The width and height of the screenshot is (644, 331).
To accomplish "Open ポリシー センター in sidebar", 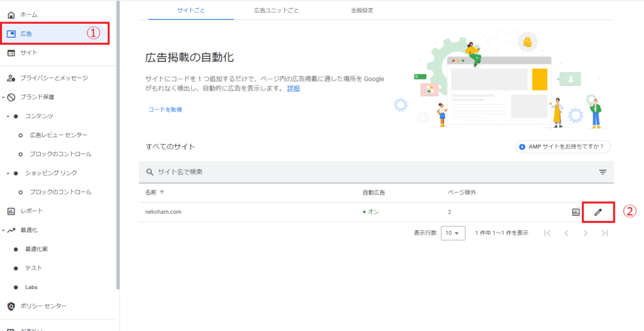I will tap(43, 306).
